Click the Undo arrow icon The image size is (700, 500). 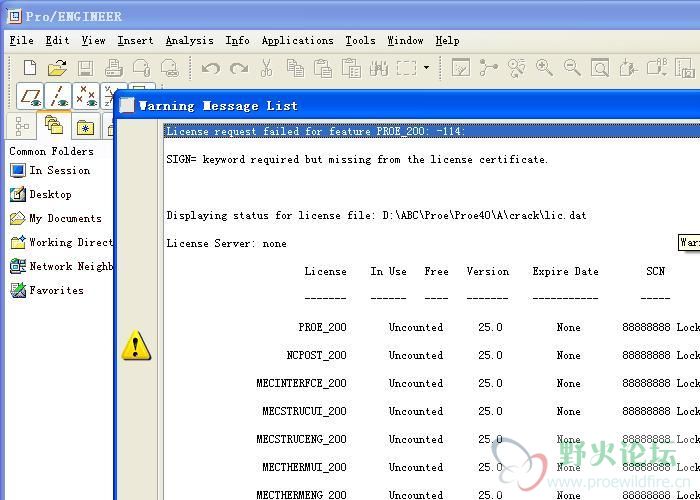pyautogui.click(x=211, y=68)
